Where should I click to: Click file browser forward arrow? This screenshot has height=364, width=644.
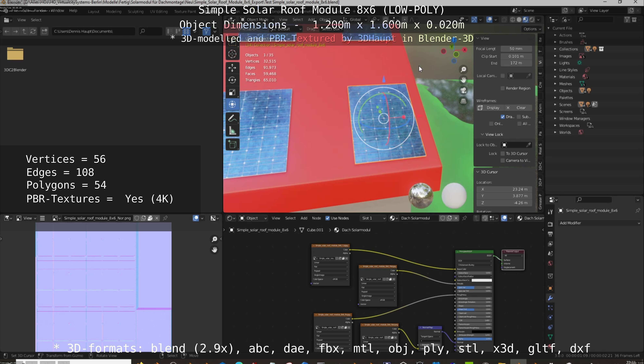[x=15, y=31]
